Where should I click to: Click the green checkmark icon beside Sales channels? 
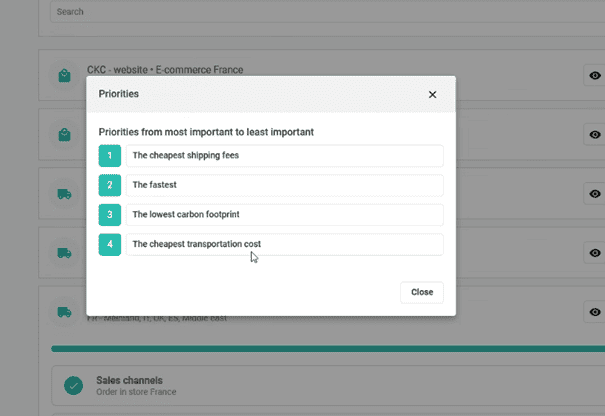[x=73, y=385]
